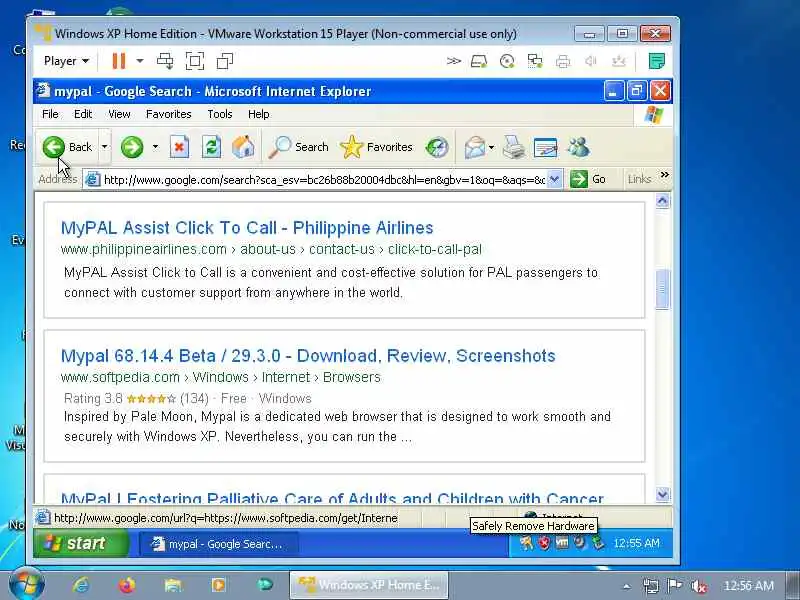Click the VMware hard disk device icon

(479, 62)
